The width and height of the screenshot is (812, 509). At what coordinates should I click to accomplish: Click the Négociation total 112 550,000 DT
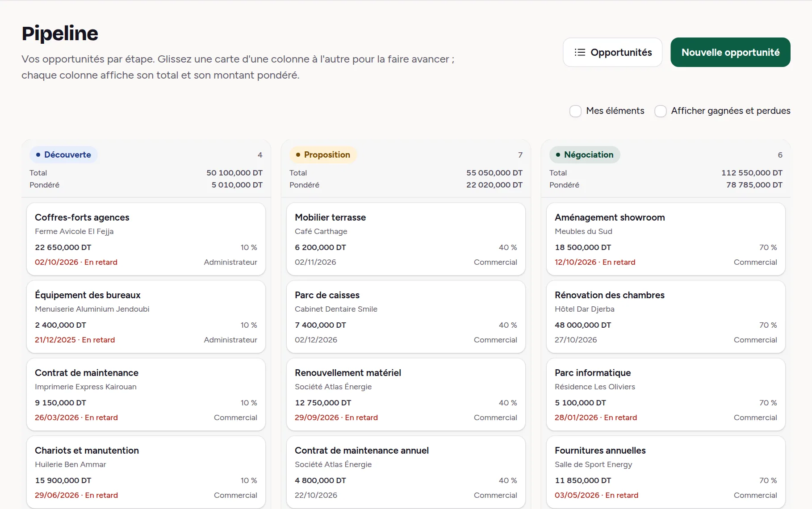[752, 173]
